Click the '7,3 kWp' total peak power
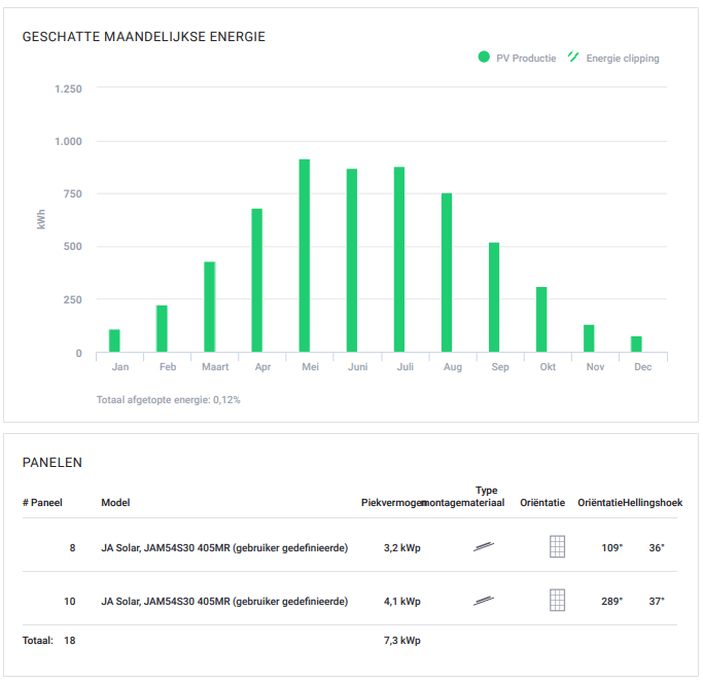Image resolution: width=703 pixels, height=683 pixels. point(402,640)
